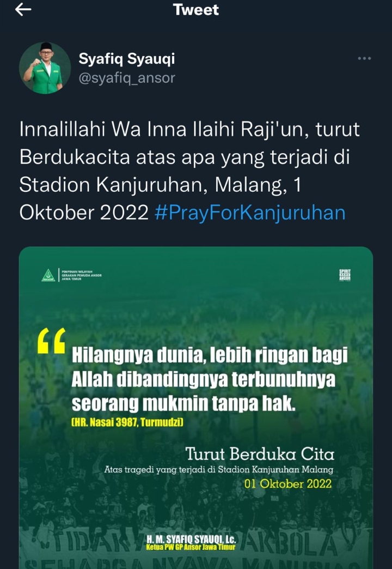Open the Syafiq Syauqi display name
Viewport: 392px width, 569px height.
[126, 58]
